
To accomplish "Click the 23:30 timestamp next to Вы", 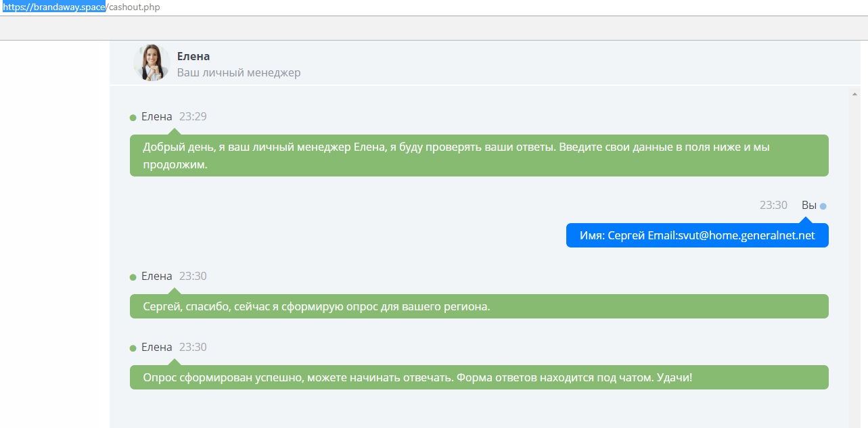I will click(773, 205).
